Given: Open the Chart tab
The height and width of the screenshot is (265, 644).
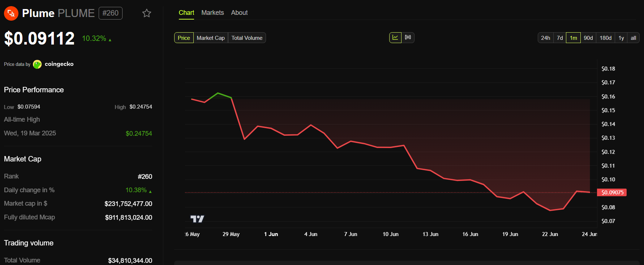Looking at the screenshot, I should point(186,13).
